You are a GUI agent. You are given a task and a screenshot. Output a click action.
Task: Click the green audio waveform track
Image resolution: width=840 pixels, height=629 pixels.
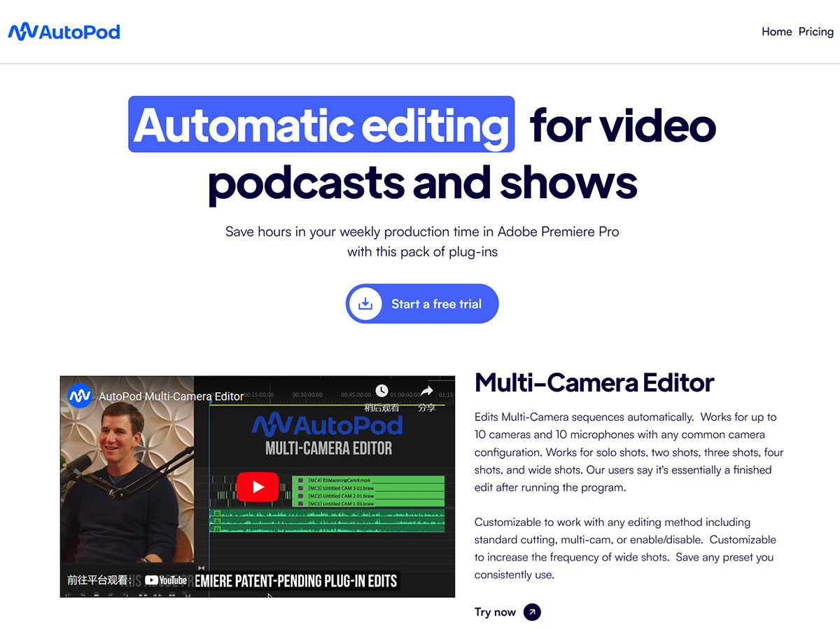tap(329, 522)
